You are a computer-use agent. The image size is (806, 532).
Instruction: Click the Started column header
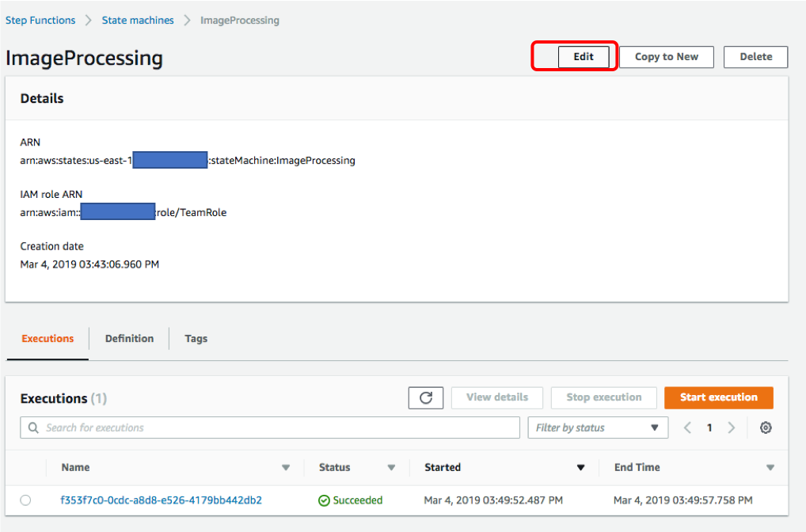tap(443, 468)
